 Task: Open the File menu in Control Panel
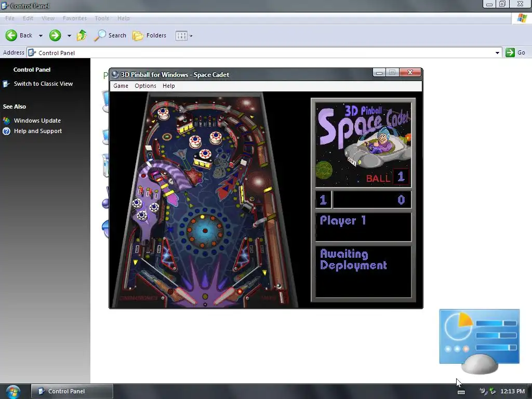pos(10,18)
